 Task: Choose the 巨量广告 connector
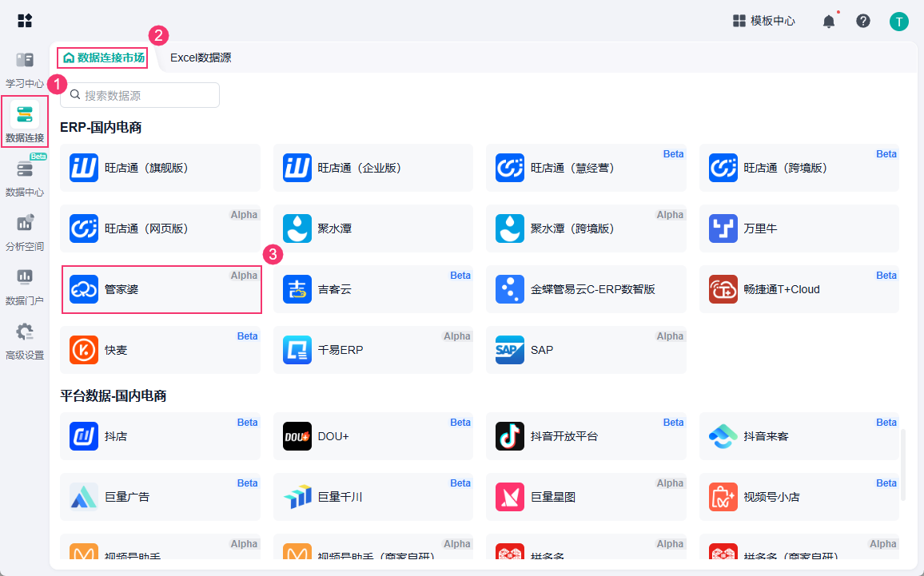(161, 497)
